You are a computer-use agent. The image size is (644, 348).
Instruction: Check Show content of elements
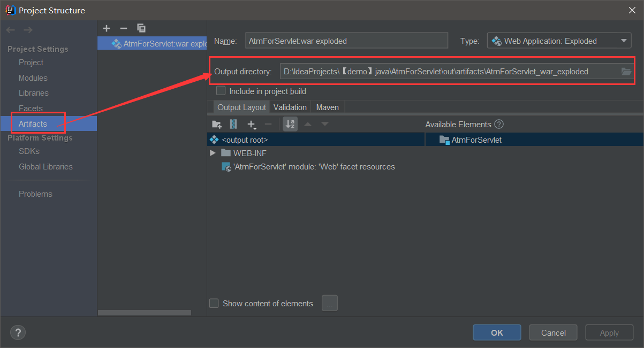214,303
